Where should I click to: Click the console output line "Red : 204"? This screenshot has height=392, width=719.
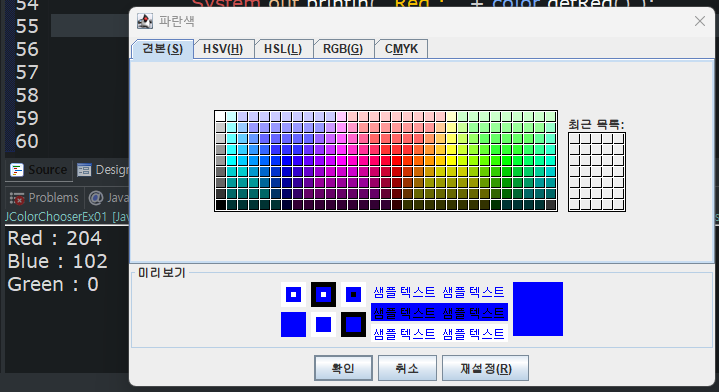55,238
